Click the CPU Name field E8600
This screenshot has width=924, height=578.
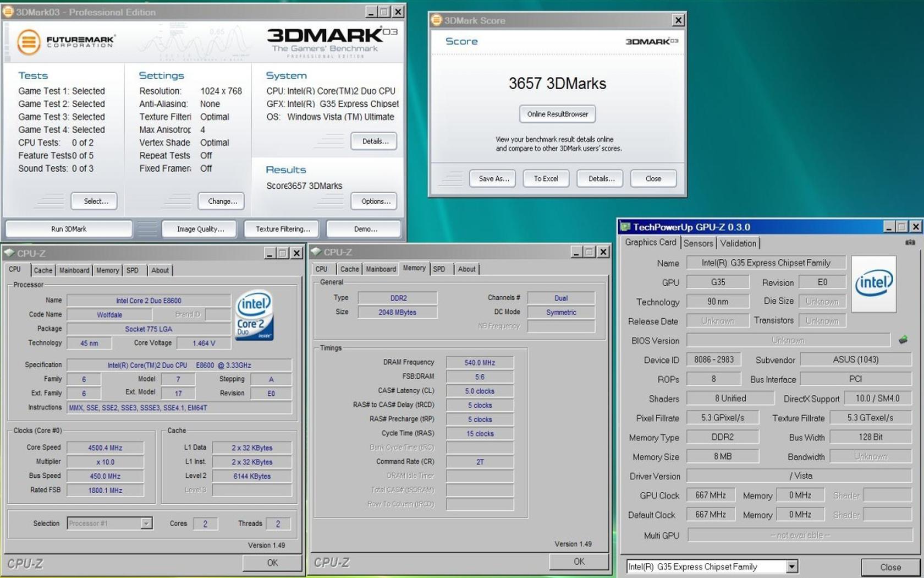(x=148, y=301)
